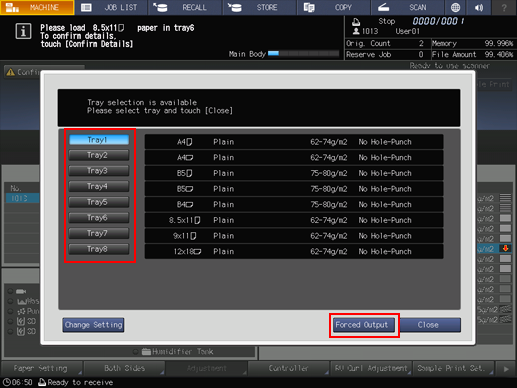Click the 9x11 Plain paper row
Image resolution: width=517 pixels, height=388 pixels.
click(x=294, y=236)
